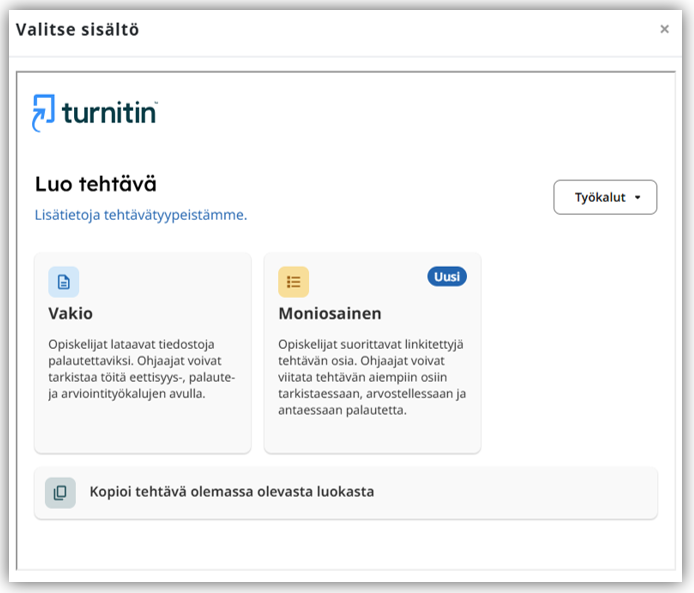The image size is (694, 593).
Task: Click the Luo tehtävä heading
Action: (96, 184)
